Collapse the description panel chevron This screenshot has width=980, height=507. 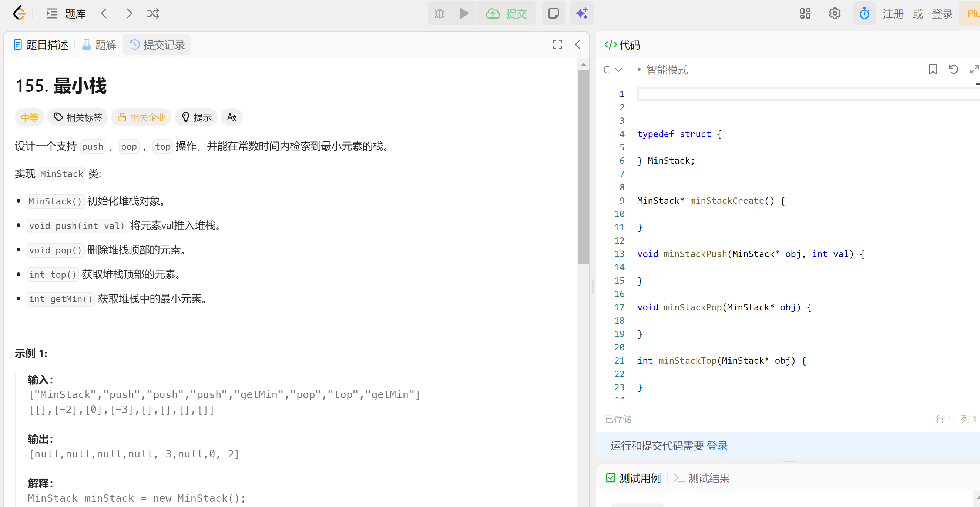click(x=577, y=44)
